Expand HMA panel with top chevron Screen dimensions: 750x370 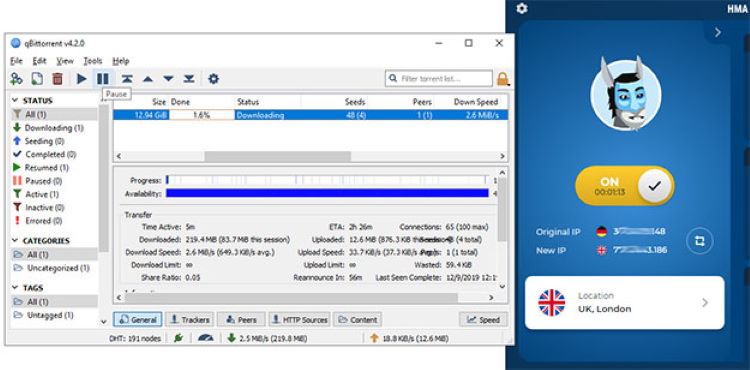coord(717,32)
